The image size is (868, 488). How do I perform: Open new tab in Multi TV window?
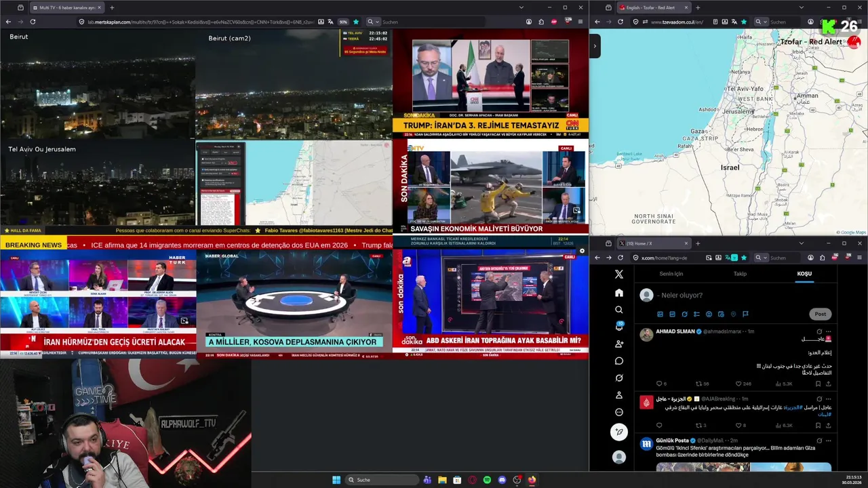[112, 7]
